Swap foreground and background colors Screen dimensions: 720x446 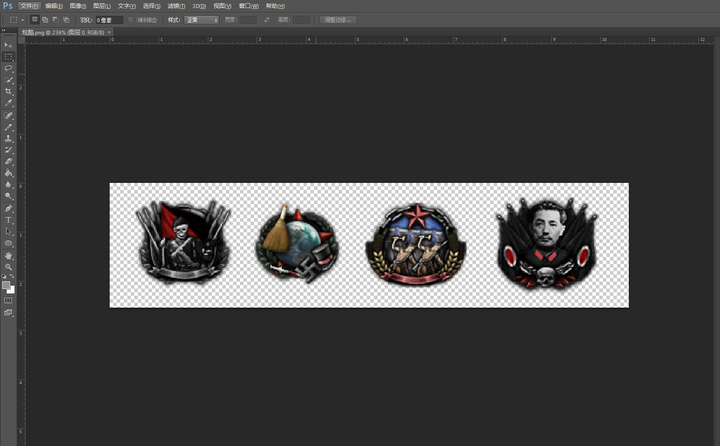12,277
